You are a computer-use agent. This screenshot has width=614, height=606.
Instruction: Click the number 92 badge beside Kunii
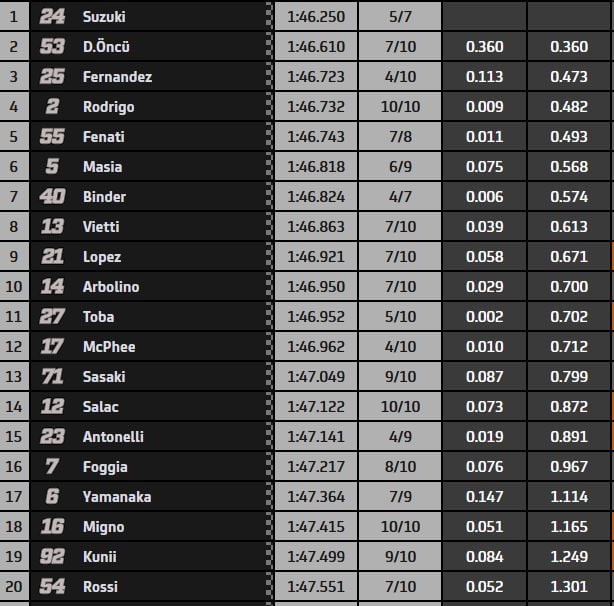click(52, 557)
